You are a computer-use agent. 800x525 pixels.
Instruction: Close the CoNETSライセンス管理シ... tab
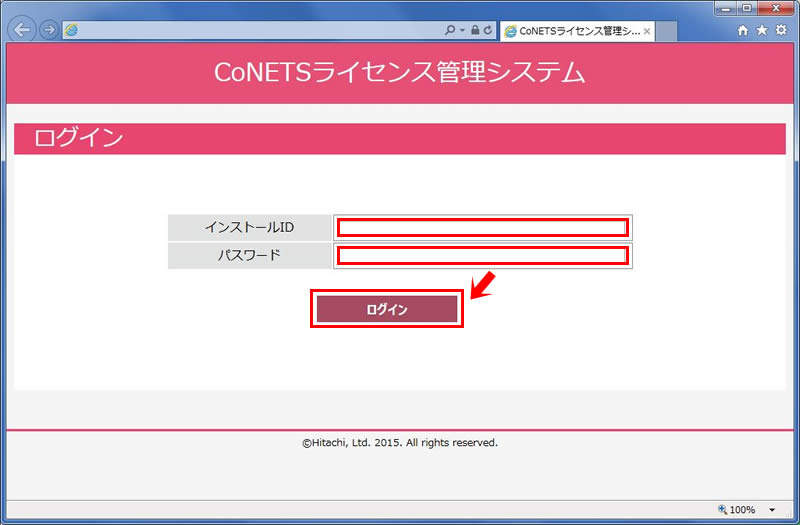tap(647, 31)
